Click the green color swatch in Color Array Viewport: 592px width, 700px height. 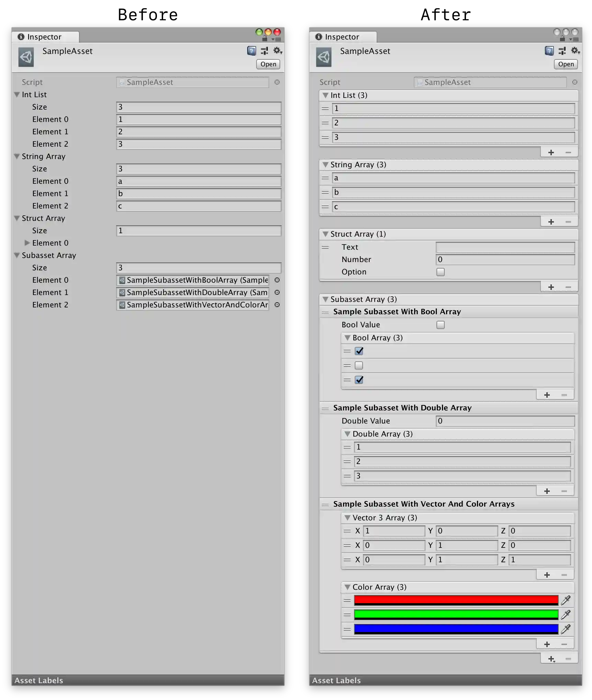tap(456, 614)
